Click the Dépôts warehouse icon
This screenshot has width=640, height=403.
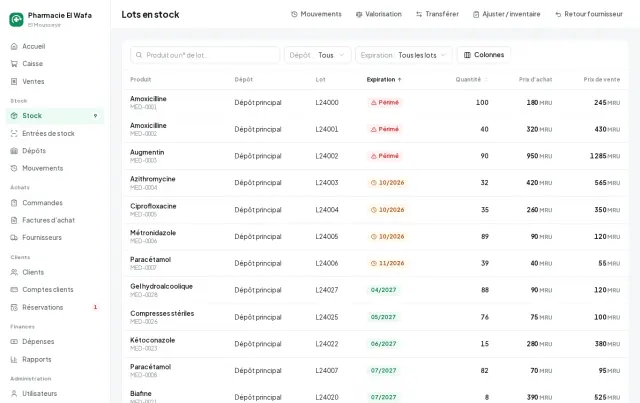click(x=14, y=151)
